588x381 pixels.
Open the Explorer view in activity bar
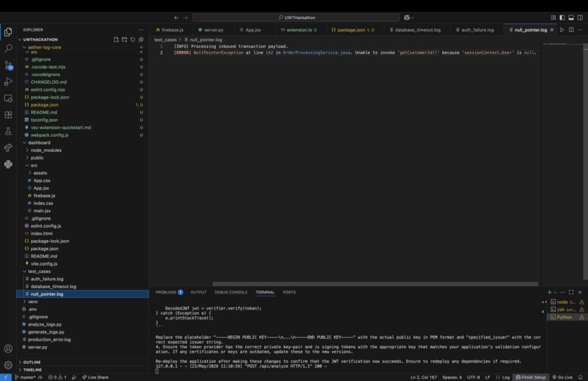(8, 32)
